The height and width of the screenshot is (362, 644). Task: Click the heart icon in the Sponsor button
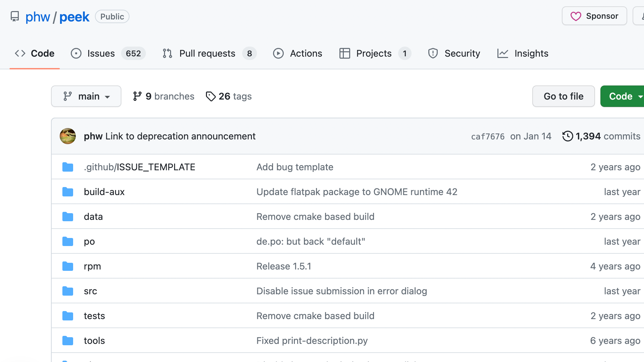pos(576,16)
